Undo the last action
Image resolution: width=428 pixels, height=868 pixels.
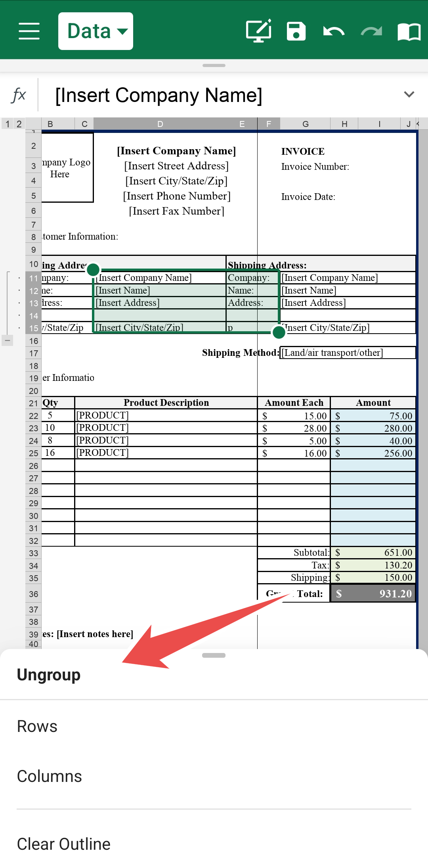(x=334, y=31)
